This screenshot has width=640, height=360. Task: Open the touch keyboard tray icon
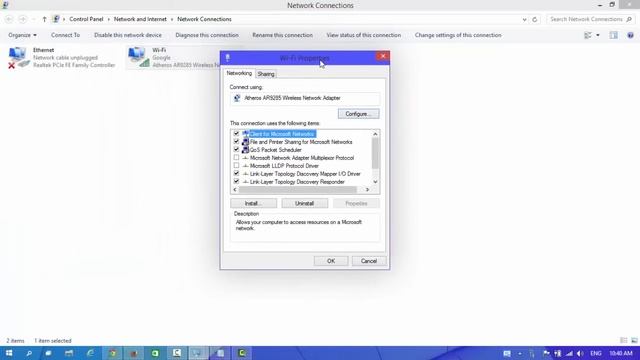pyautogui.click(x=507, y=353)
